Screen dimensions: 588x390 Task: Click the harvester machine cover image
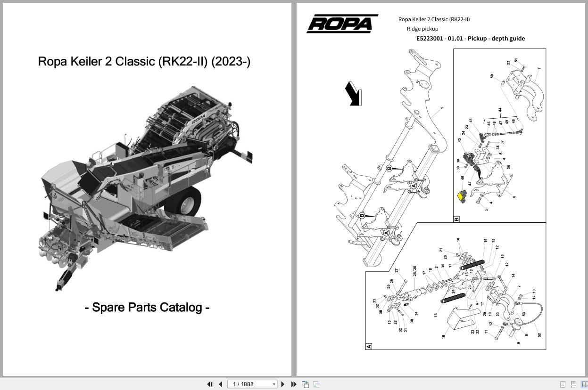tap(146, 187)
